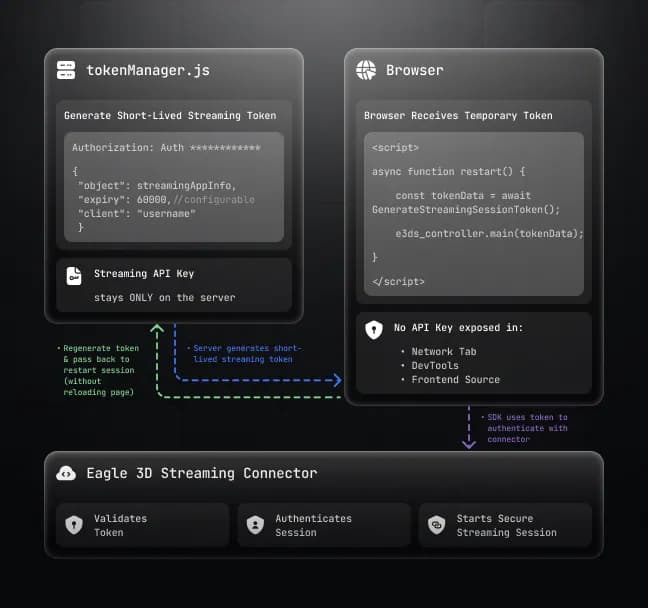Click the cloud code icon beside Eagle 3D Streaming Connector
This screenshot has width=648, height=608.
[x=66, y=473]
